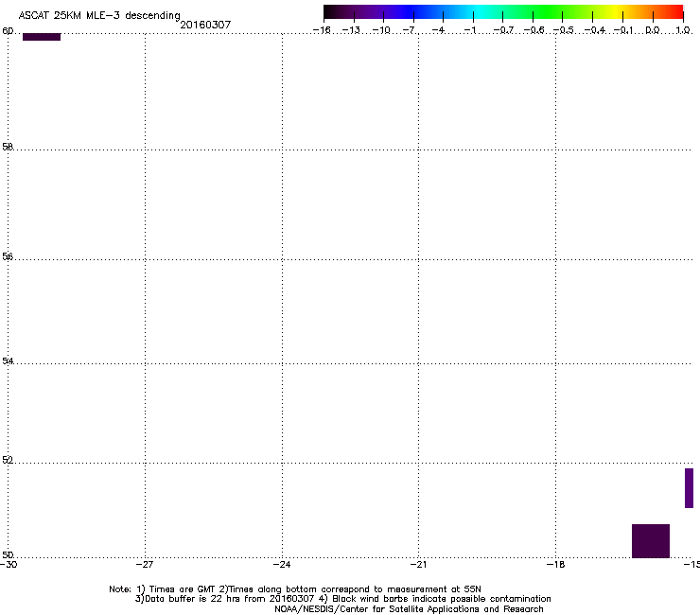The width and height of the screenshot is (700, 615).
Task: Click the 1.0 color scale label
Action: (x=683, y=30)
